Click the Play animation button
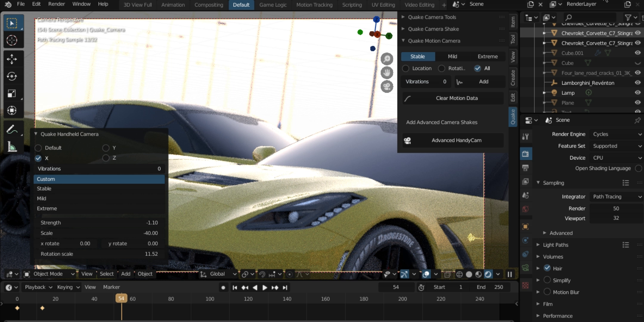Viewport: 644px width, 322px height. pos(264,287)
